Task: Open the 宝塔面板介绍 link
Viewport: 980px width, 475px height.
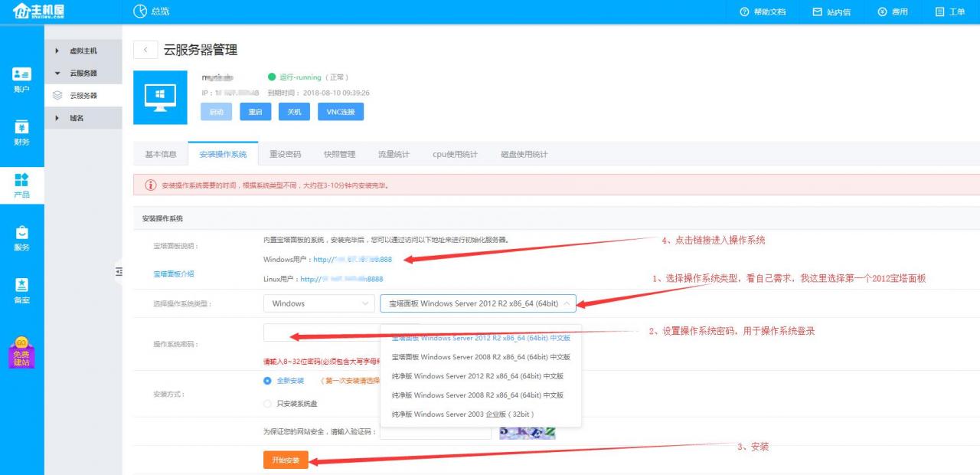Action: pyautogui.click(x=174, y=274)
